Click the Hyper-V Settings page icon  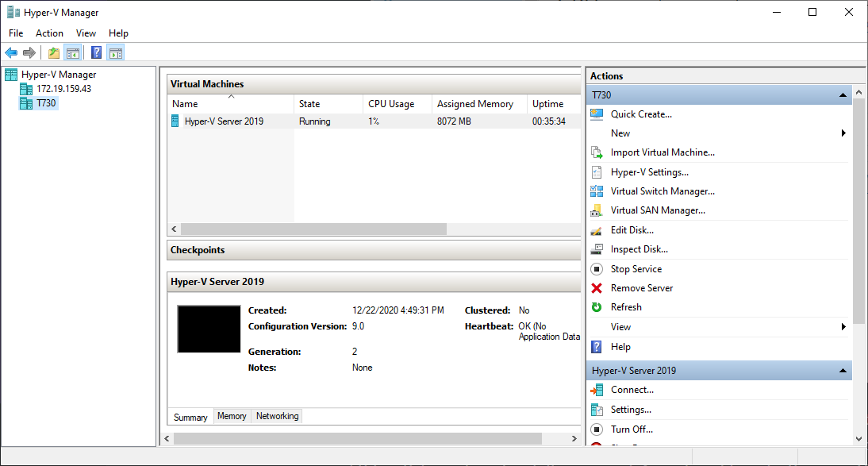[x=597, y=172]
